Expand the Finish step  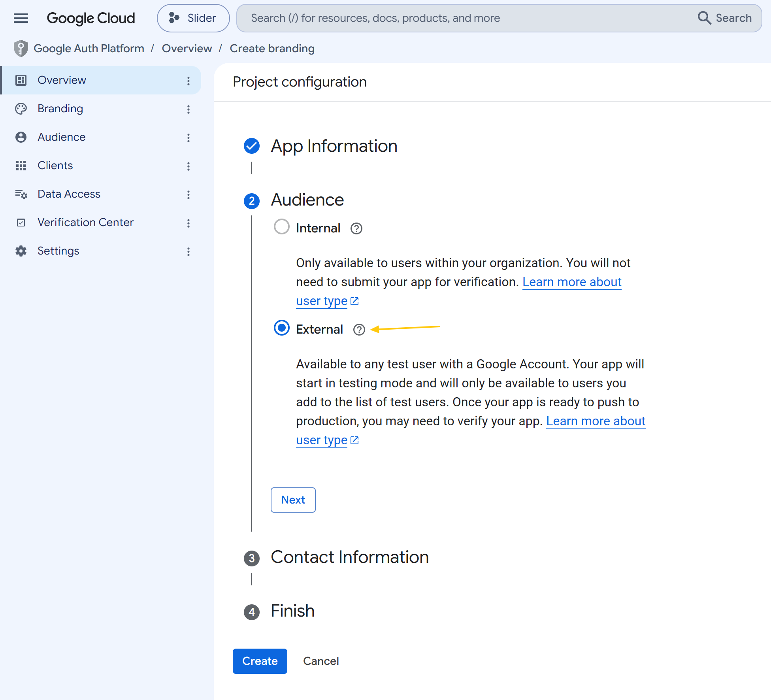click(x=293, y=611)
